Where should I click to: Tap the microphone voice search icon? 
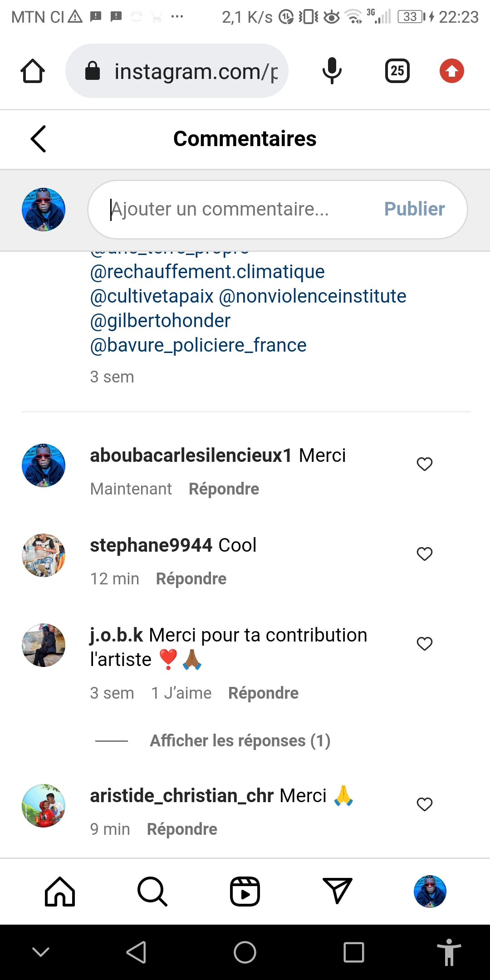(332, 71)
